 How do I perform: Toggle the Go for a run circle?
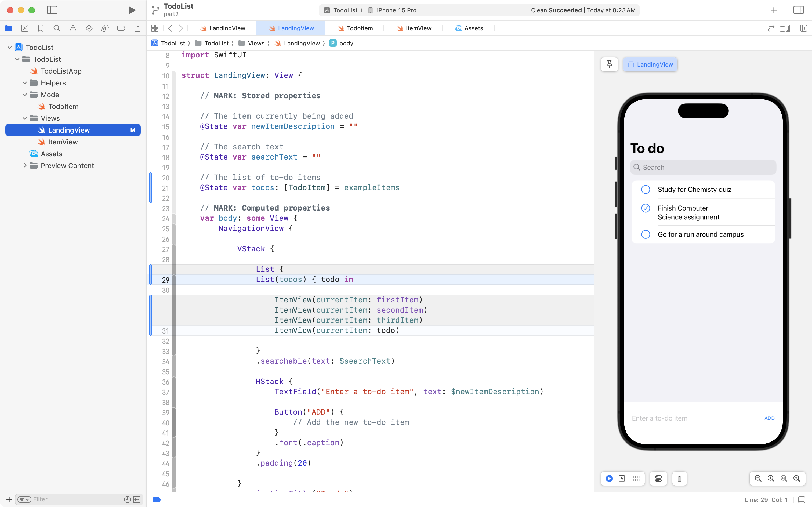[645, 234]
